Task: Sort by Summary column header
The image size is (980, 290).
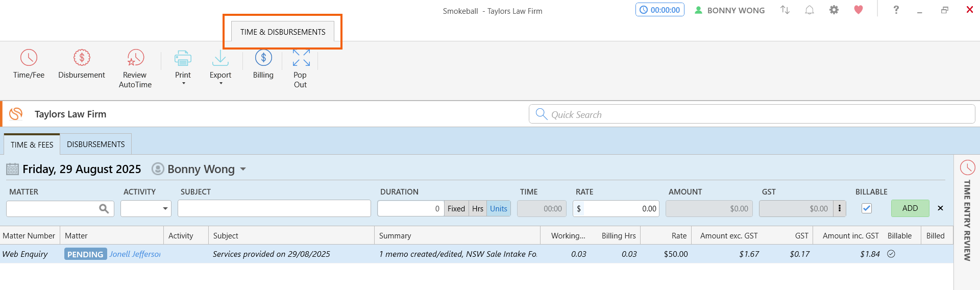Action: coord(457,235)
